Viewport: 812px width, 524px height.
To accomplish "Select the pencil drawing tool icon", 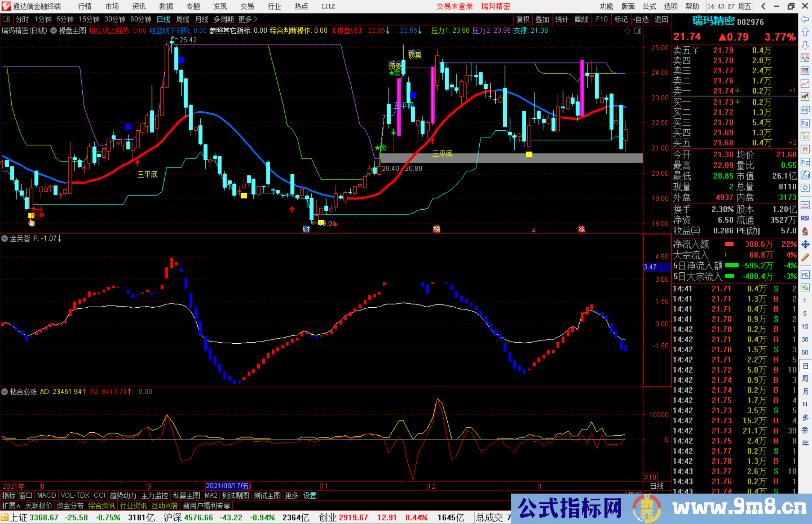I will (805, 258).
